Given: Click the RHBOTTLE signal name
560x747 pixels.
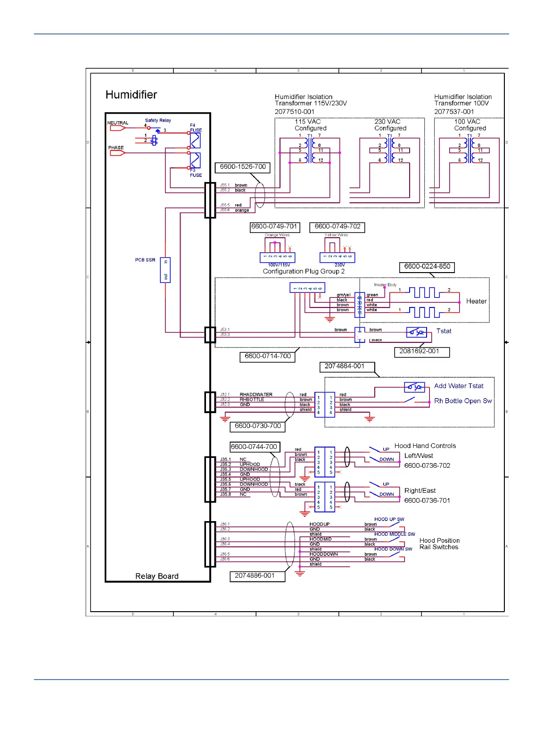Looking at the screenshot, I should coord(252,400).
